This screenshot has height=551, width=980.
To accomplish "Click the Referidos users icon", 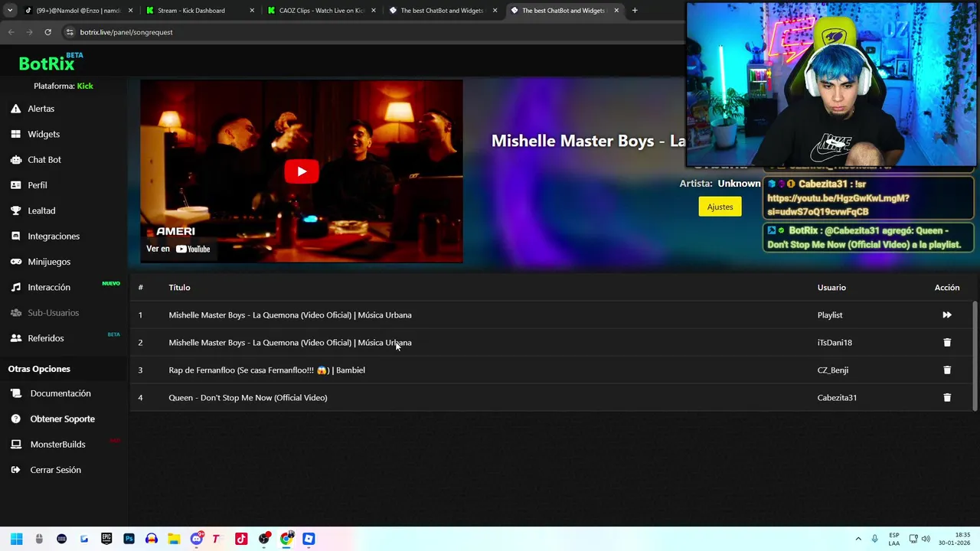I will 15,338.
